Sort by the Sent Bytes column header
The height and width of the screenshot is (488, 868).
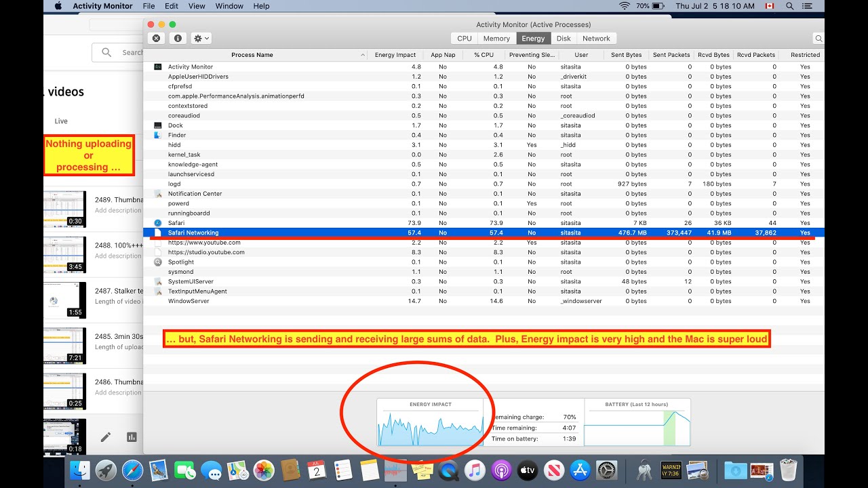[626, 55]
